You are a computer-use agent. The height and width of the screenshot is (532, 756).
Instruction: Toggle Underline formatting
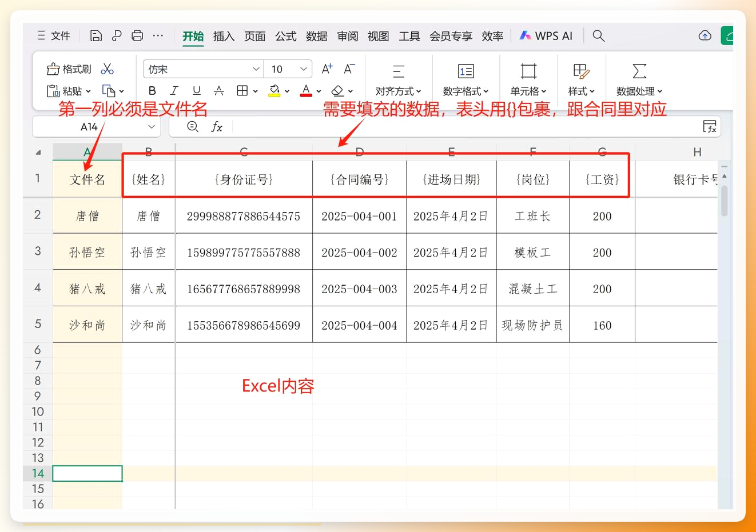tap(197, 91)
